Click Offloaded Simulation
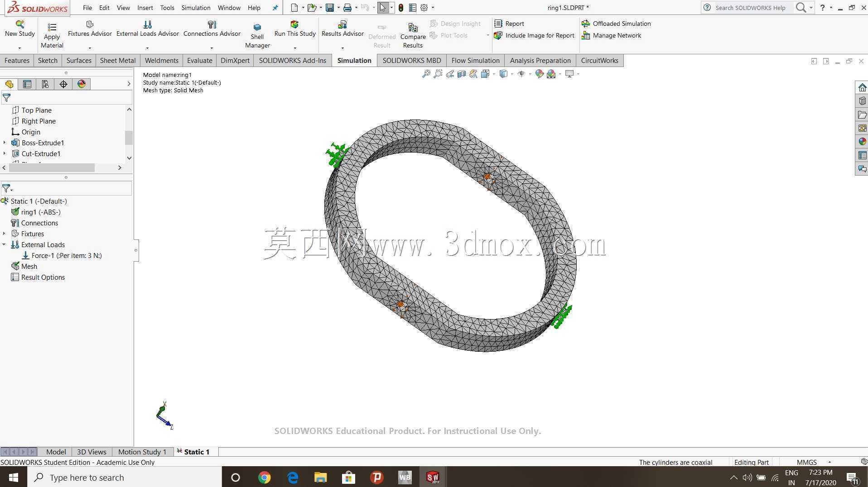This screenshot has width=868, height=487. click(616, 24)
